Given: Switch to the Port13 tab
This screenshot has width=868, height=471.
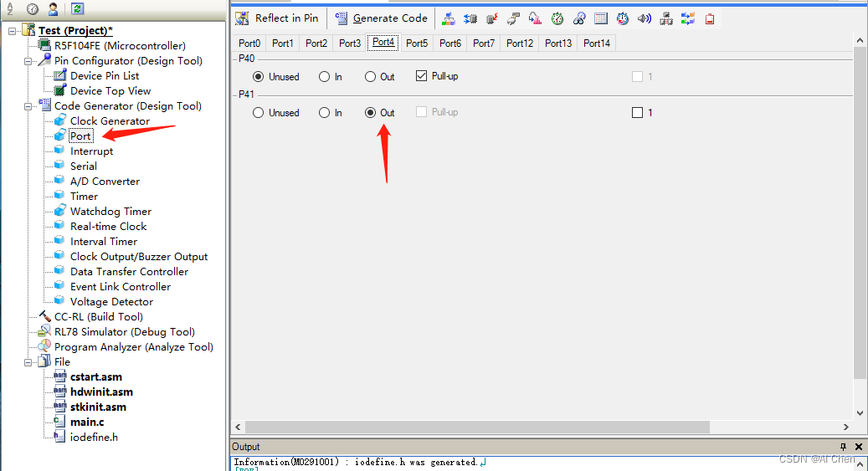Looking at the screenshot, I should (558, 44).
